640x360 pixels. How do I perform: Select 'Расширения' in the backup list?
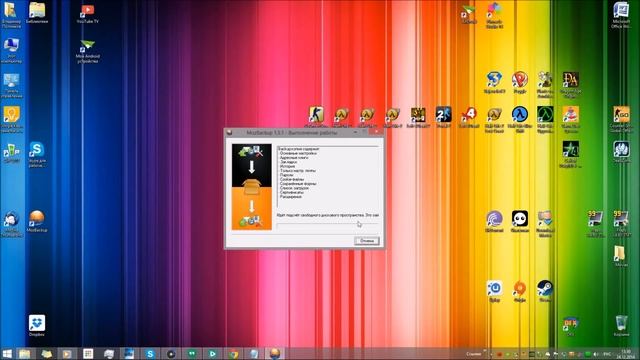291,197
